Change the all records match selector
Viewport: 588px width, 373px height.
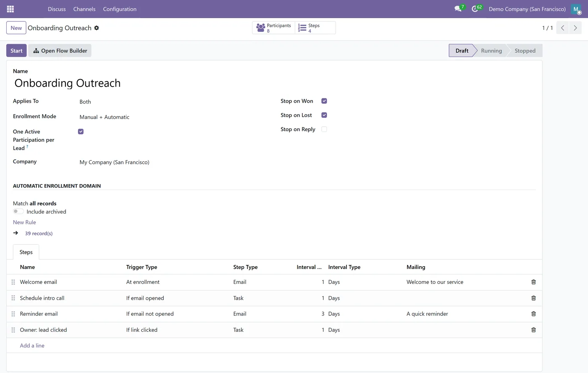43,203
